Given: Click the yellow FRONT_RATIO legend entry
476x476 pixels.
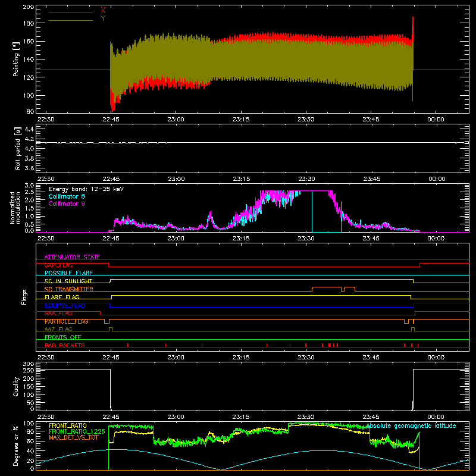Looking at the screenshot, I should [68, 425].
